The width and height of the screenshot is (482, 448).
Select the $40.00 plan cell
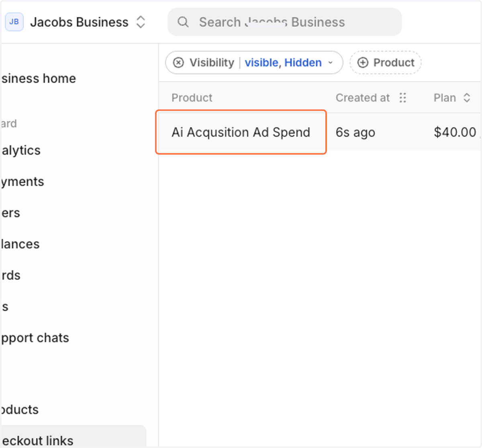pyautogui.click(x=455, y=132)
